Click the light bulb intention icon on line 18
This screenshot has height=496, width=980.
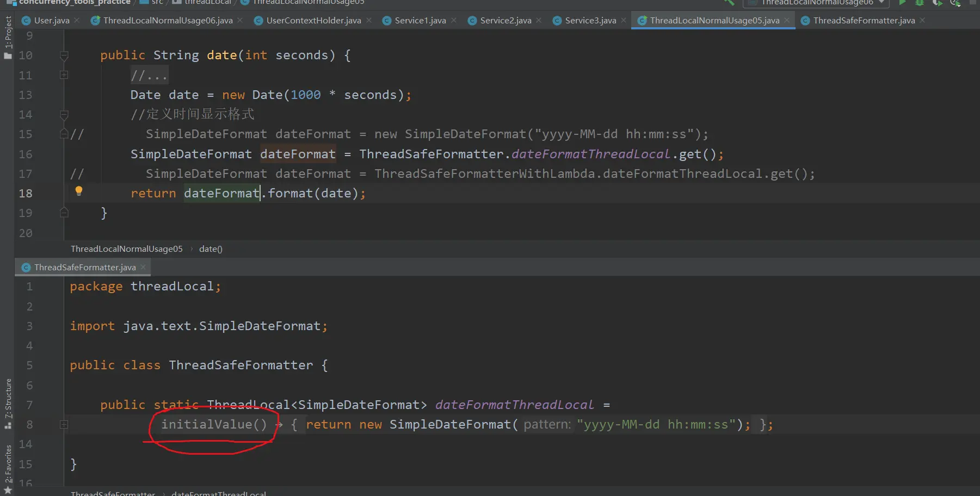pos(79,191)
